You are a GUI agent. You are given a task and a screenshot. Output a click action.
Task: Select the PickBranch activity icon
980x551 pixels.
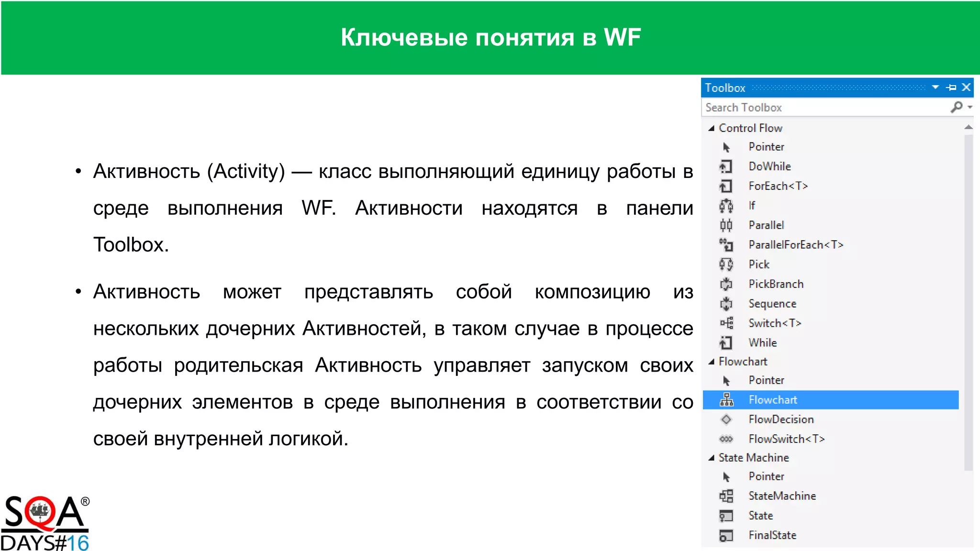(726, 284)
